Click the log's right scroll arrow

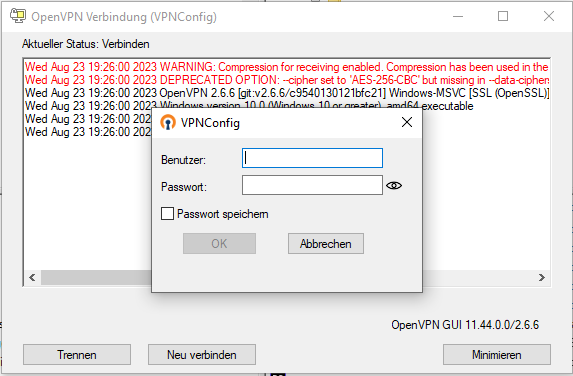tap(542, 277)
